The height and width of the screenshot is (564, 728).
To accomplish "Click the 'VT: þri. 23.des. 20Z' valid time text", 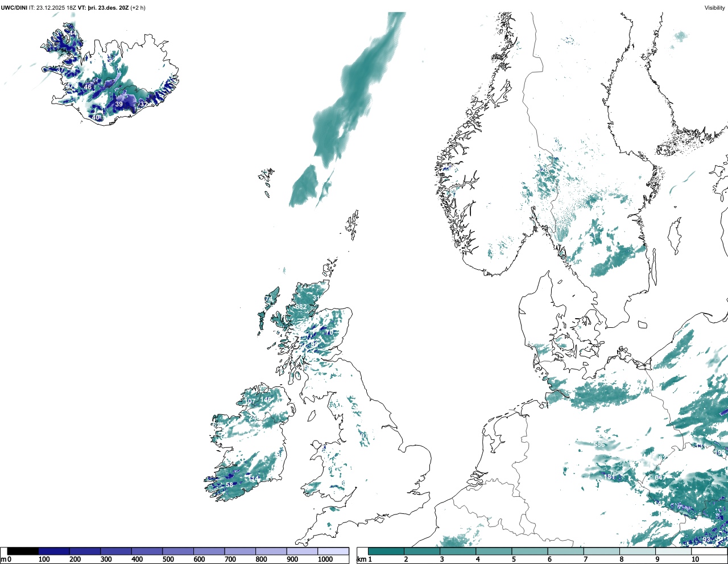I will [x=104, y=7].
